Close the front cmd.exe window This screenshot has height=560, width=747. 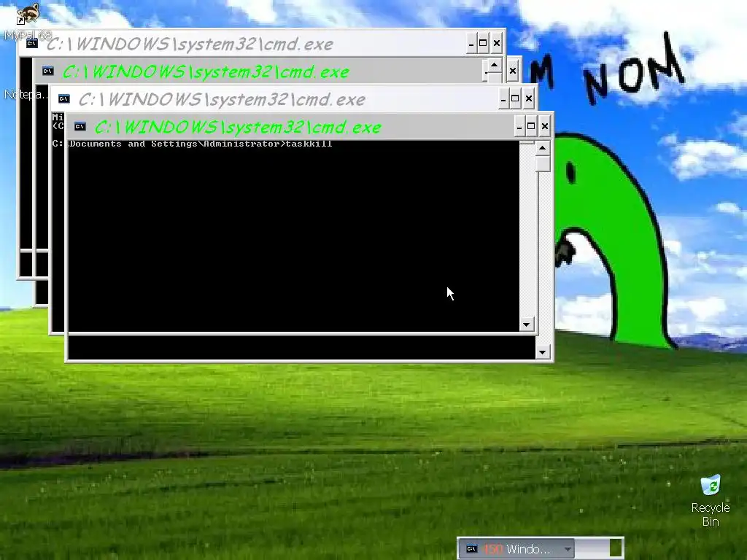pyautogui.click(x=544, y=127)
